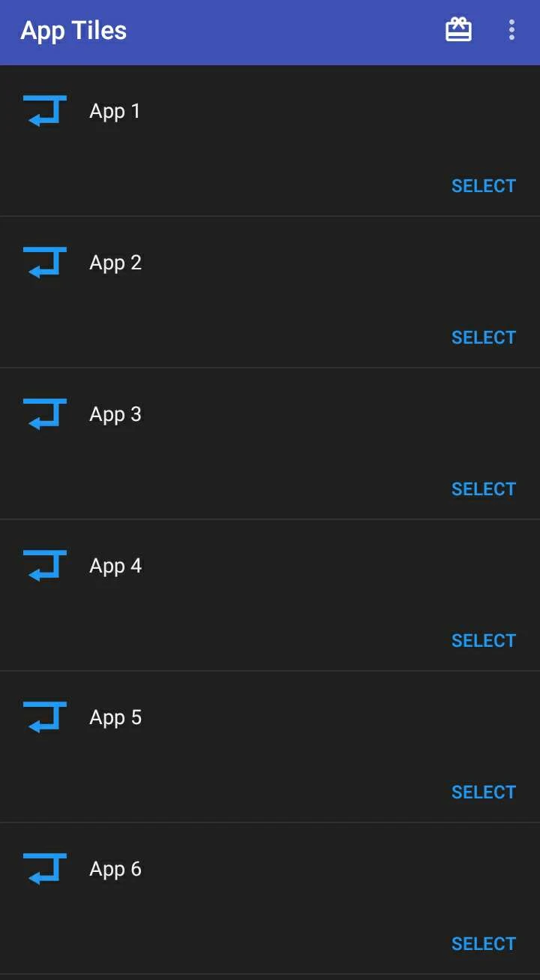
Task: Tap the App 4 tile title
Action: [x=115, y=566]
